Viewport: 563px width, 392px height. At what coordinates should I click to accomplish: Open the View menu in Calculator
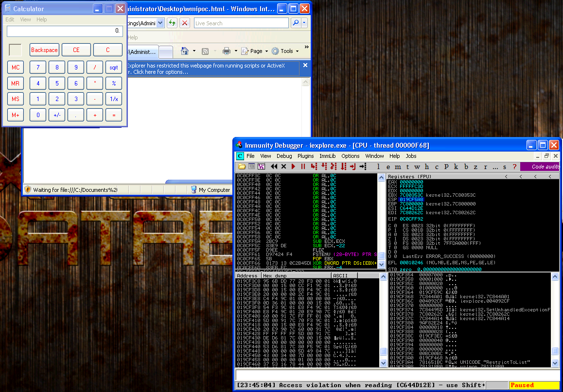click(x=25, y=19)
